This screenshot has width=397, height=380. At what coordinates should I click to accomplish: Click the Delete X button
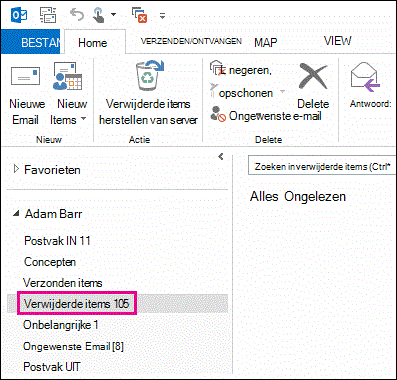(x=313, y=86)
